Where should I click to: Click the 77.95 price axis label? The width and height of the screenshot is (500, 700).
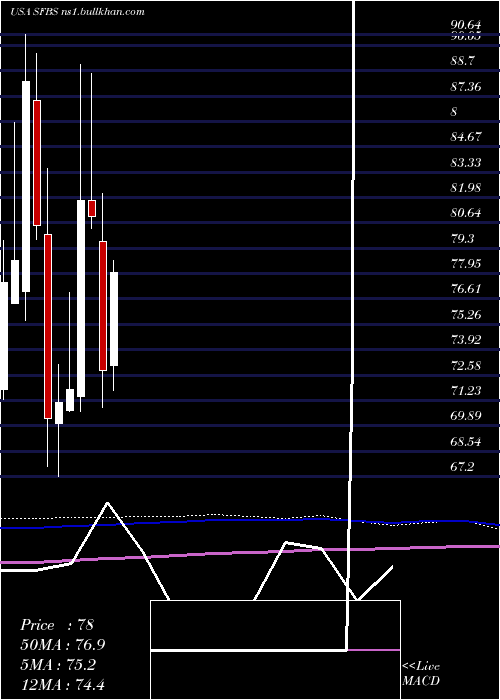click(466, 263)
